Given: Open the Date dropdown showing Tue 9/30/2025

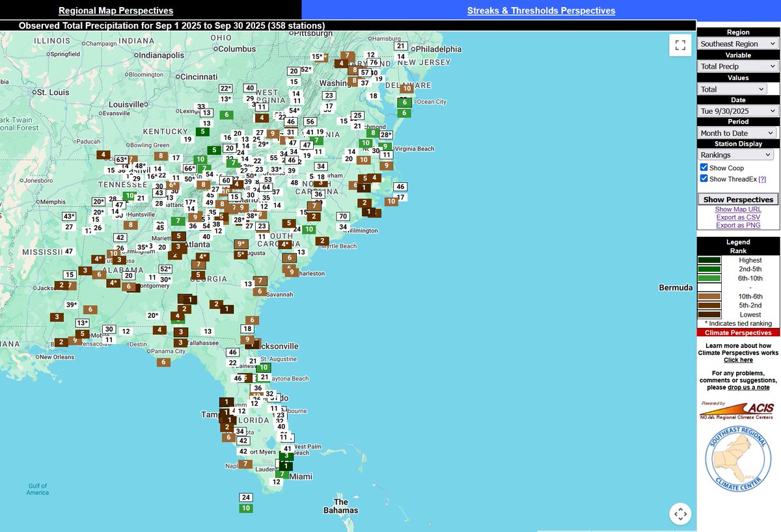Looking at the screenshot, I should click(737, 111).
